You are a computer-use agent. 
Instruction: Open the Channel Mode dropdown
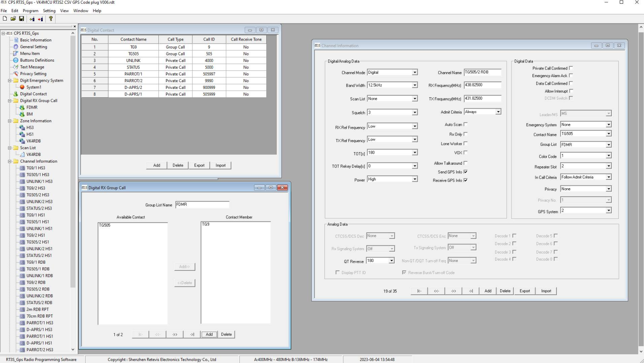click(x=415, y=72)
